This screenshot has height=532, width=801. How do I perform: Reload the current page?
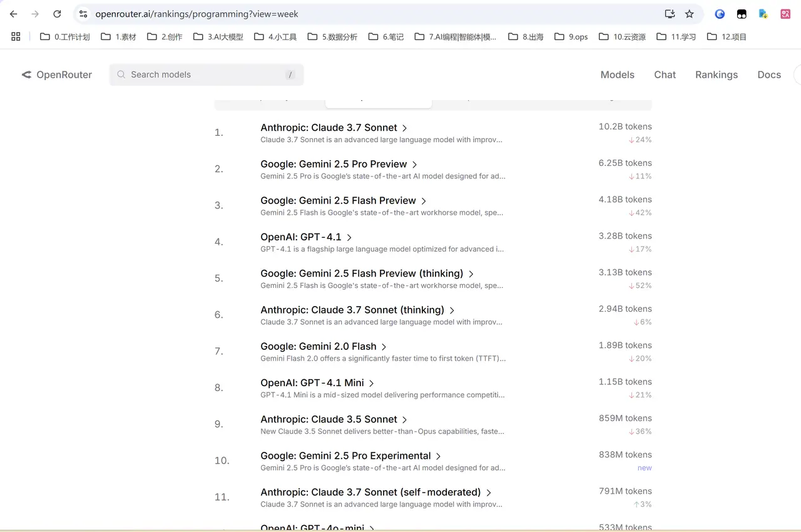pyautogui.click(x=57, y=14)
